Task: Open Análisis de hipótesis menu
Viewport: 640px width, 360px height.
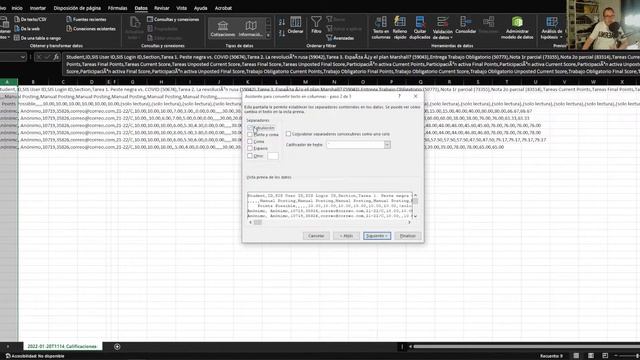Action: click(551, 28)
